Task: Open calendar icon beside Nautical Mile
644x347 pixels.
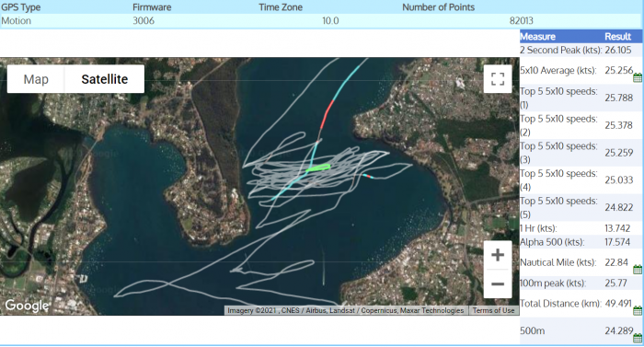Action: click(638, 270)
